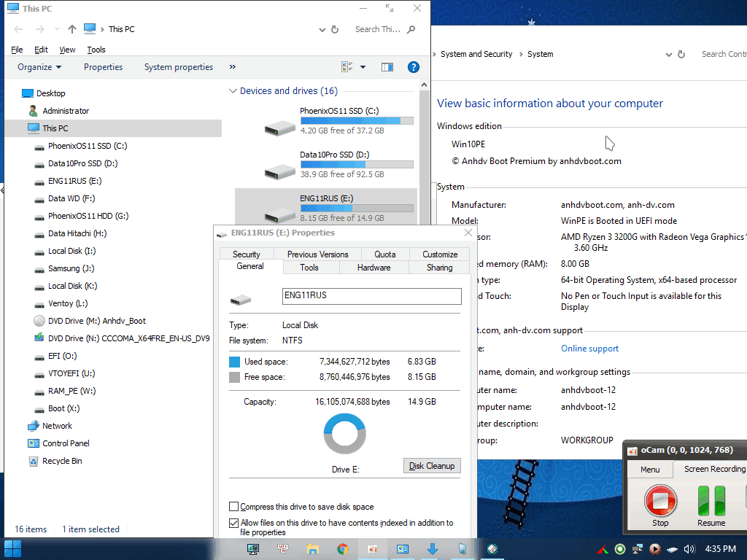Click the volume speaker tray icon
The image size is (747, 560).
tap(689, 549)
